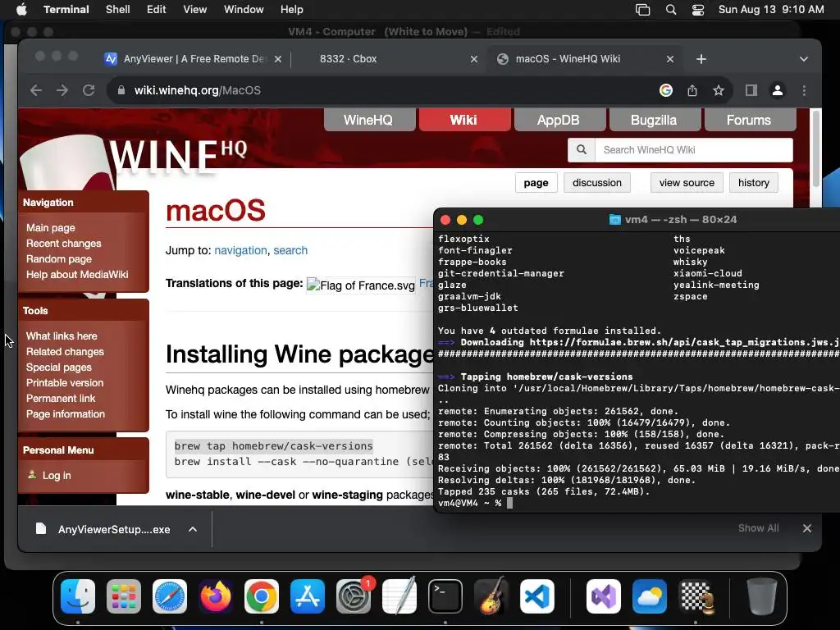The height and width of the screenshot is (630, 840).
Task: Toggle Chrome's side panel icon
Action: [751, 90]
